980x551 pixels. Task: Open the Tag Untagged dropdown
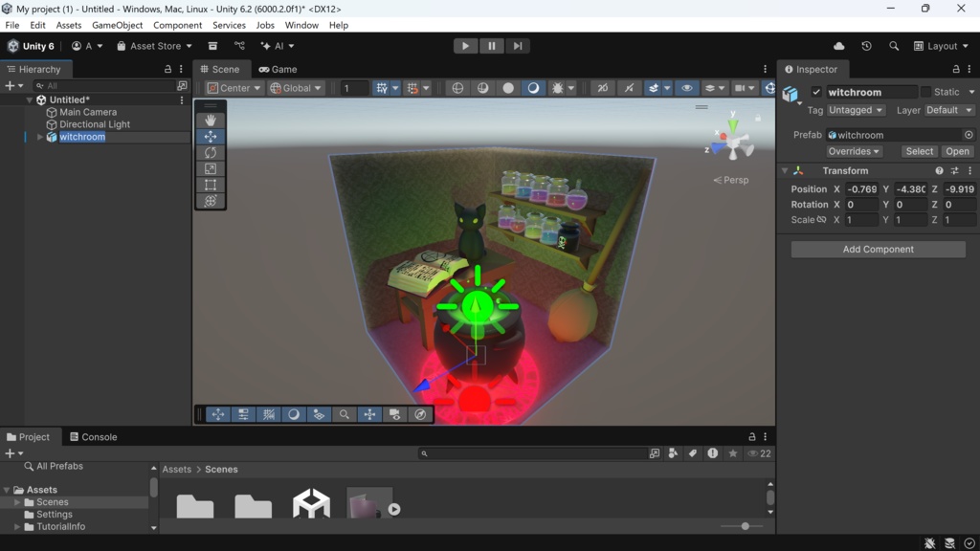point(856,110)
